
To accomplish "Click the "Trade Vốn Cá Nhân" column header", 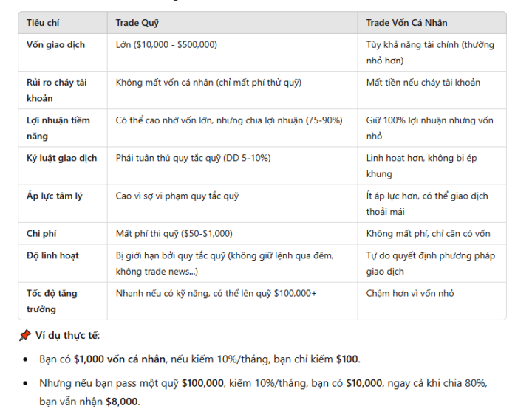I will click(406, 23).
